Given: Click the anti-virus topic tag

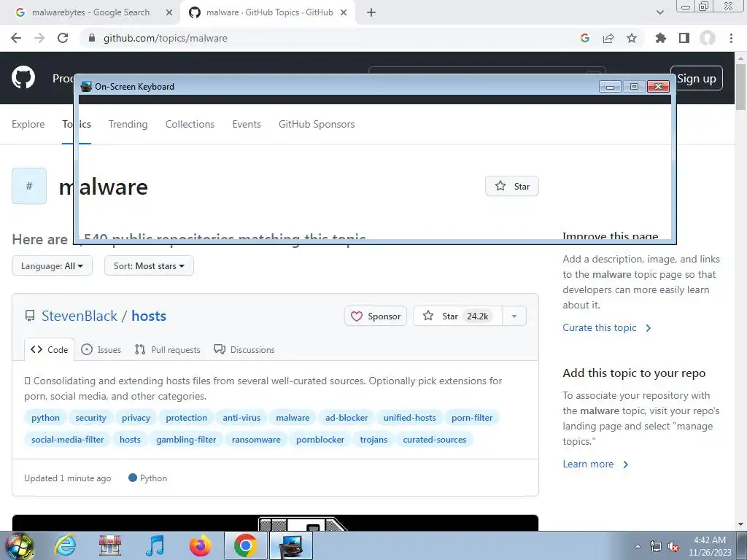Looking at the screenshot, I should point(241,418).
